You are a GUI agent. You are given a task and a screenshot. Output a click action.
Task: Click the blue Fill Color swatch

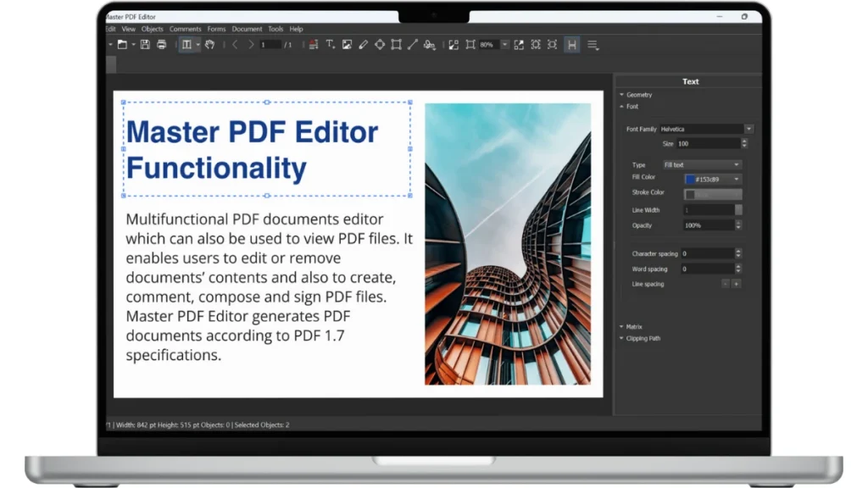(x=690, y=179)
